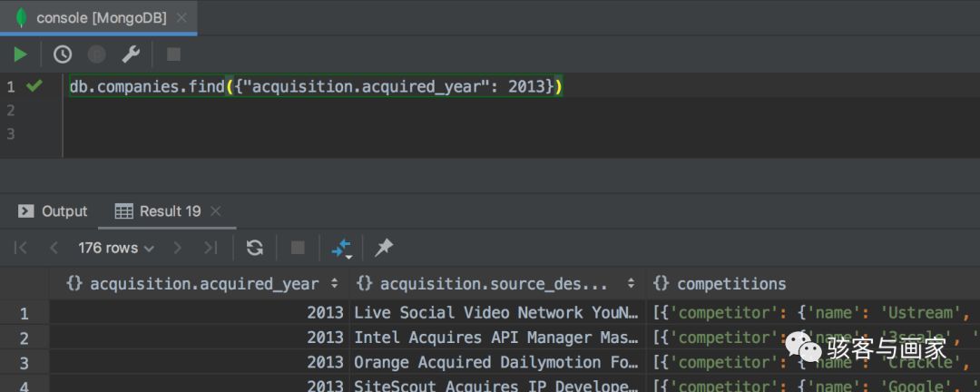
Task: Go to first page of results
Action: [x=21, y=249]
